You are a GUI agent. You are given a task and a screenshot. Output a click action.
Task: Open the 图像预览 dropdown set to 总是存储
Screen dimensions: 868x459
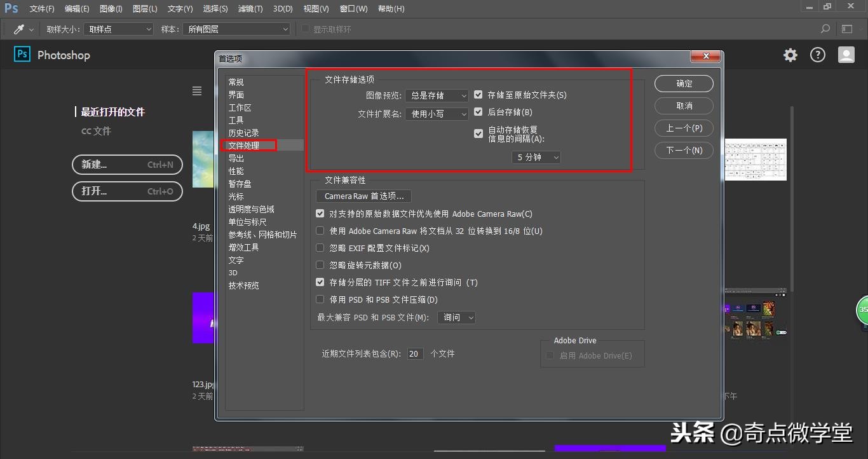click(437, 95)
